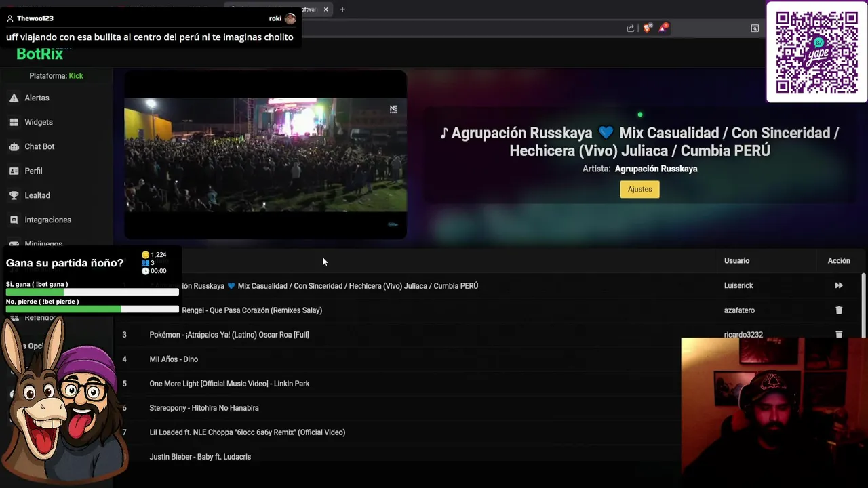Open Integraciones in the sidebar
868x488 pixels.
tap(47, 220)
